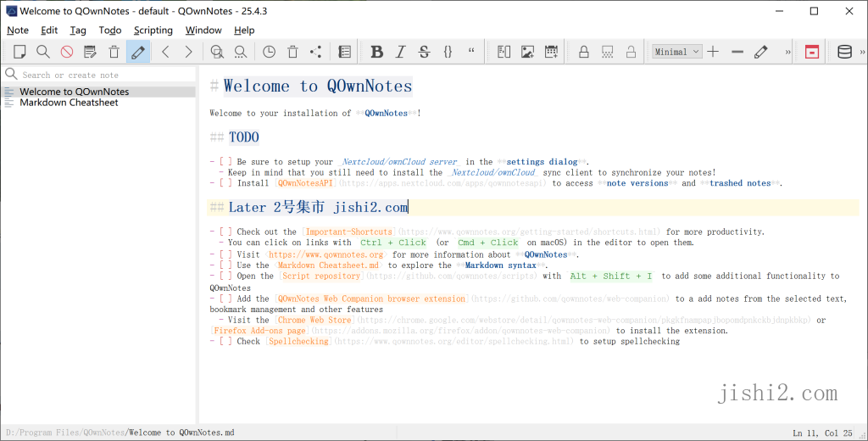Apply strikethrough formatting
The width and height of the screenshot is (868, 441).
tap(424, 52)
